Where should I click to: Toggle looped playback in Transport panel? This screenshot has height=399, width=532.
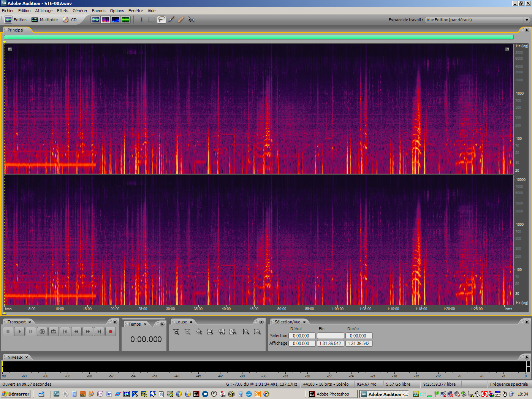(x=54, y=331)
